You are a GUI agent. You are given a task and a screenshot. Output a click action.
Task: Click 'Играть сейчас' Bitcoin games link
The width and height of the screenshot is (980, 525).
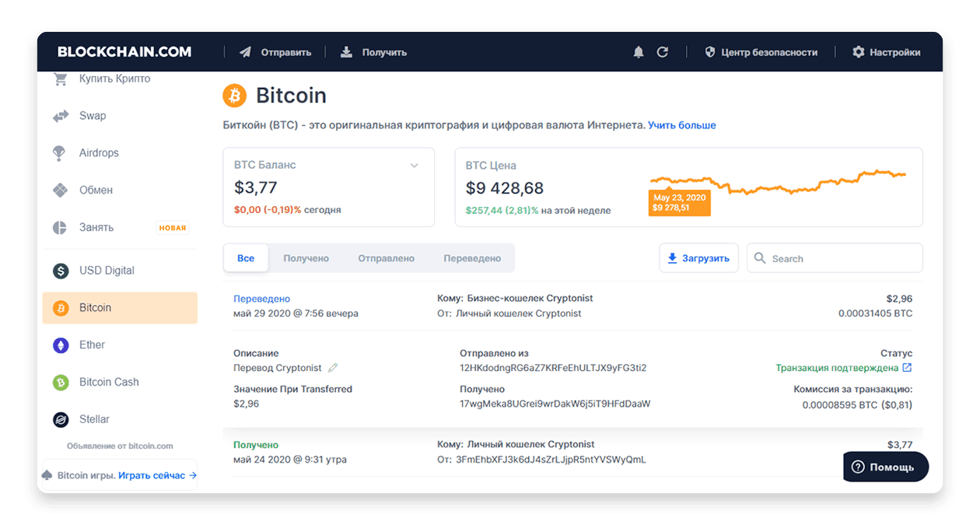158,475
